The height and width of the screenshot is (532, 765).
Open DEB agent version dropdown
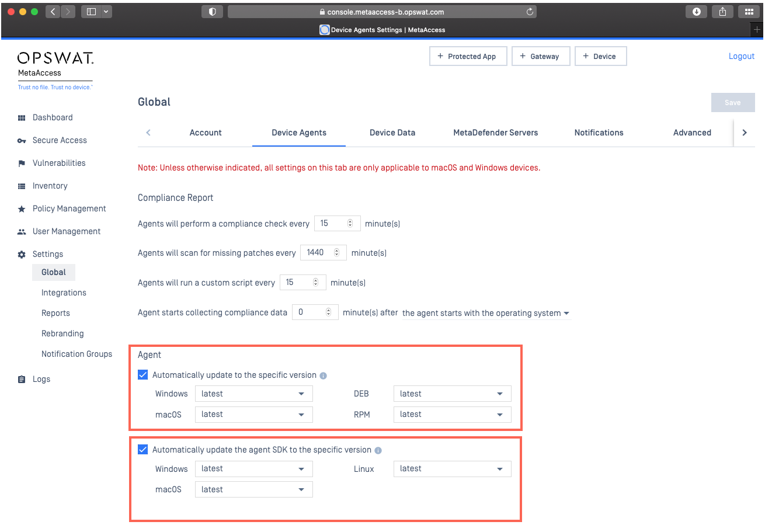pos(453,394)
